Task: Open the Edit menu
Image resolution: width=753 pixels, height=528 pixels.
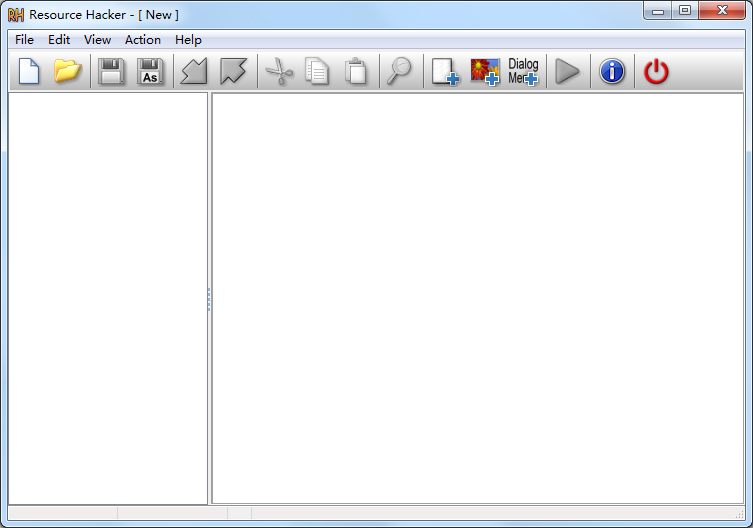Action: pos(59,40)
